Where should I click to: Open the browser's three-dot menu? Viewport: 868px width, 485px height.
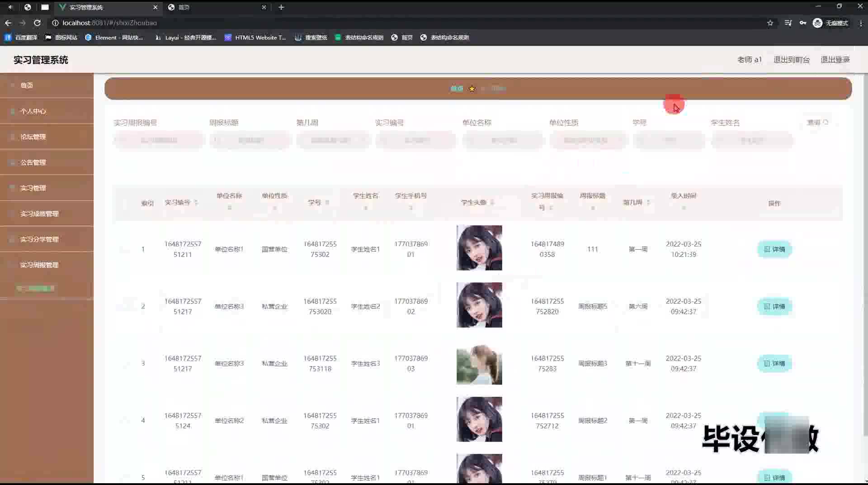[x=860, y=23]
